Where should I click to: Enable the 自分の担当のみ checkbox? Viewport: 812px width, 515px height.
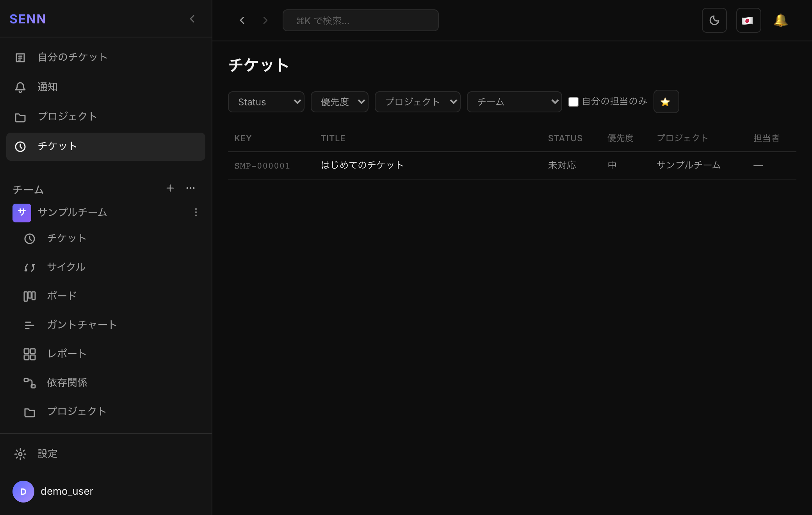573,102
